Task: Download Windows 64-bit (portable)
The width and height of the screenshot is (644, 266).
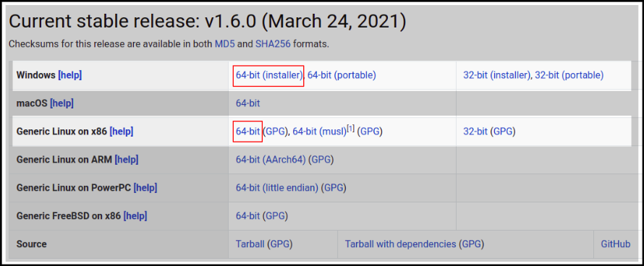Action: tap(342, 75)
